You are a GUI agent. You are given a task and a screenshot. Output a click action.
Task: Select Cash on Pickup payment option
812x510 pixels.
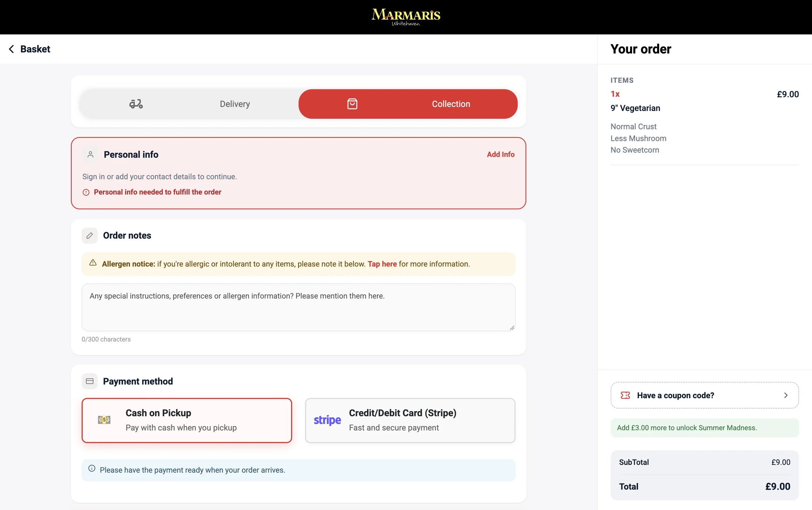pyautogui.click(x=187, y=420)
